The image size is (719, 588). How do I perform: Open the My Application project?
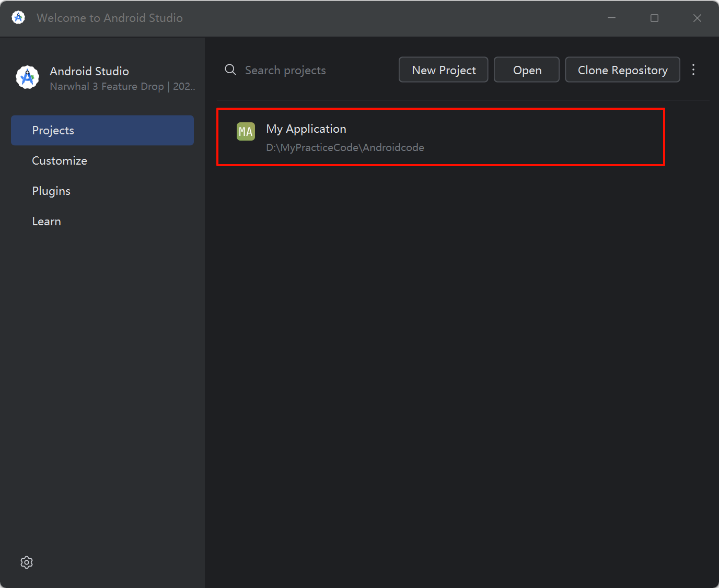440,137
